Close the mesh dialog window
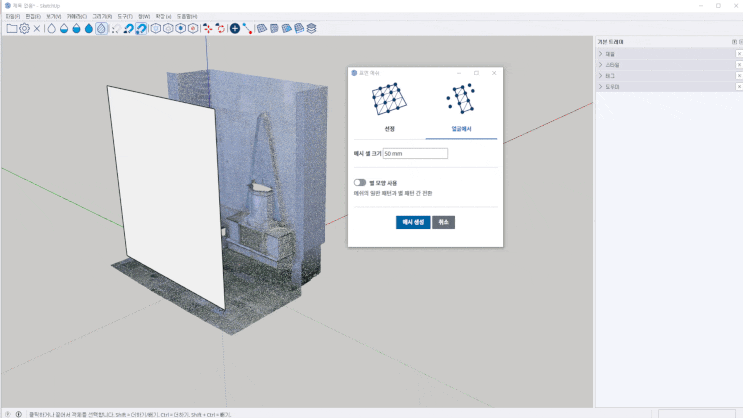This screenshot has width=743, height=418. tap(494, 73)
